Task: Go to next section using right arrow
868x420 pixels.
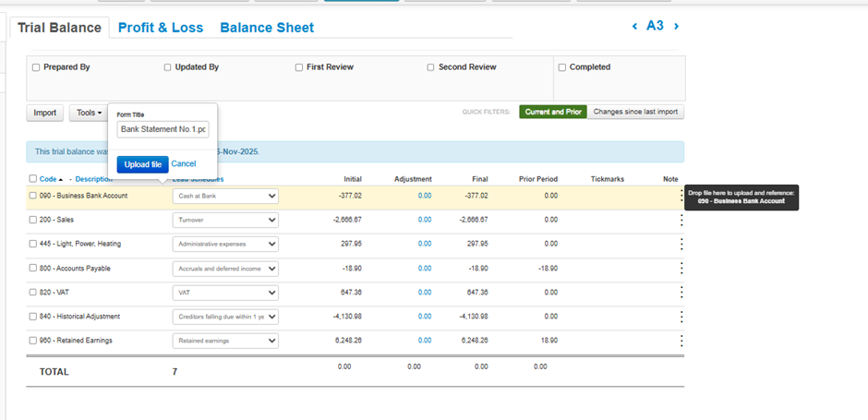Action: 677,27
